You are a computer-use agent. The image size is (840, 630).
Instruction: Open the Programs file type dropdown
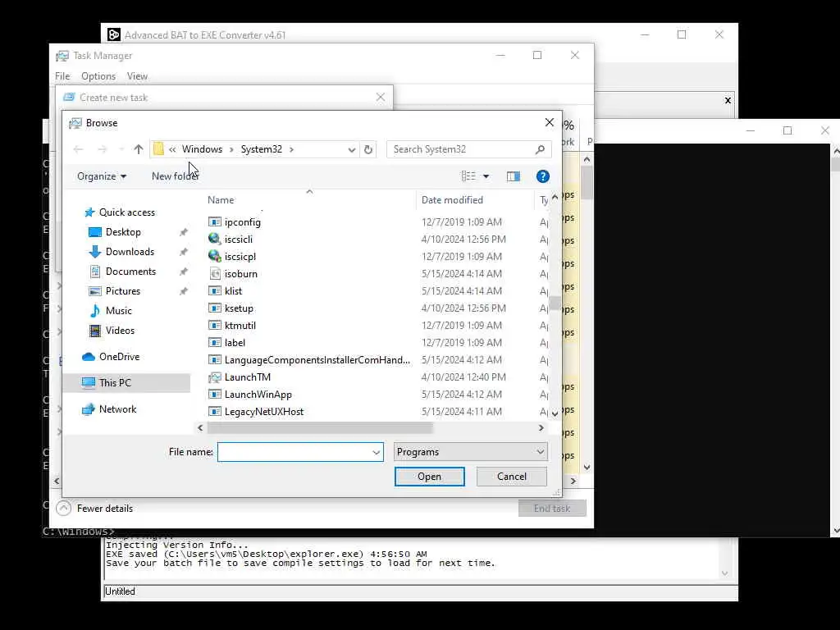click(470, 452)
